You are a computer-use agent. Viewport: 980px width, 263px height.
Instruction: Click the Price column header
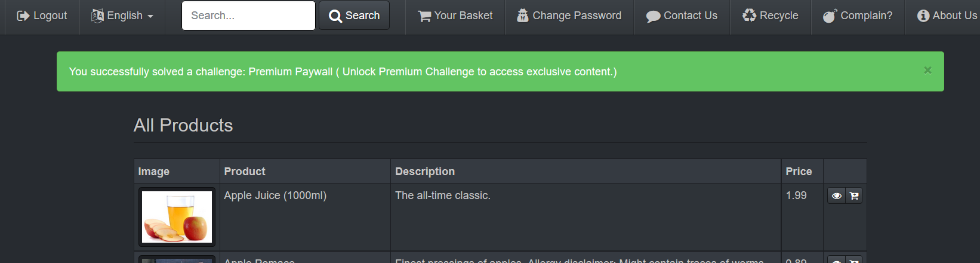tap(799, 172)
